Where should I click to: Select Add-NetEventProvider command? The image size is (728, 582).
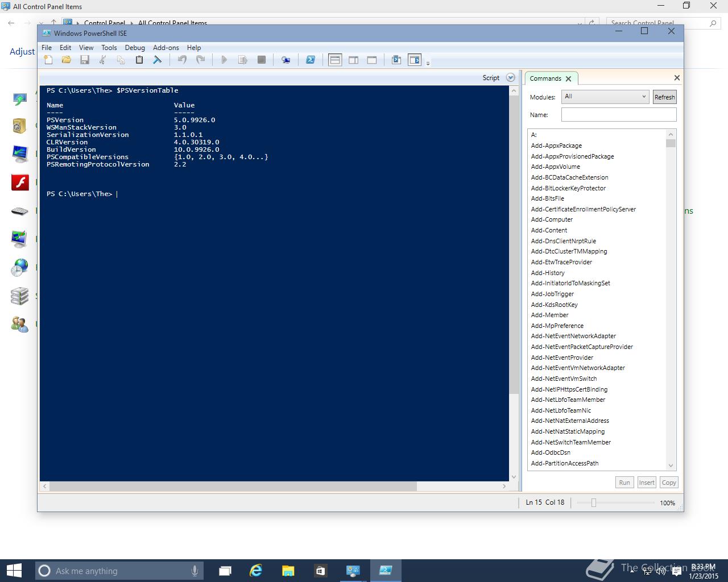point(562,357)
